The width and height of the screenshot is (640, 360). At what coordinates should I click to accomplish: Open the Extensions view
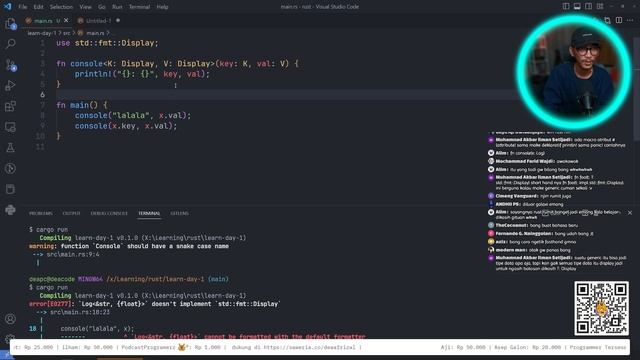click(11, 106)
